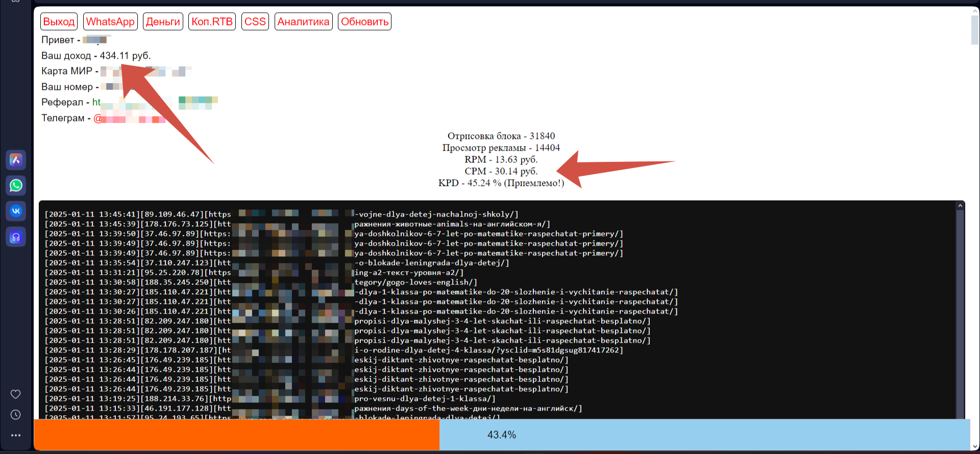Open the music player headphones icon

click(16, 237)
